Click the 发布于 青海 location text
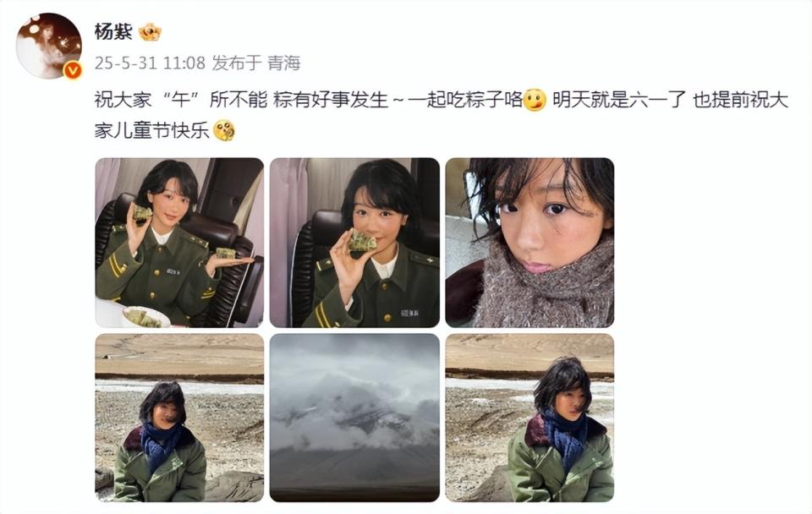The image size is (812, 514). [x=256, y=63]
